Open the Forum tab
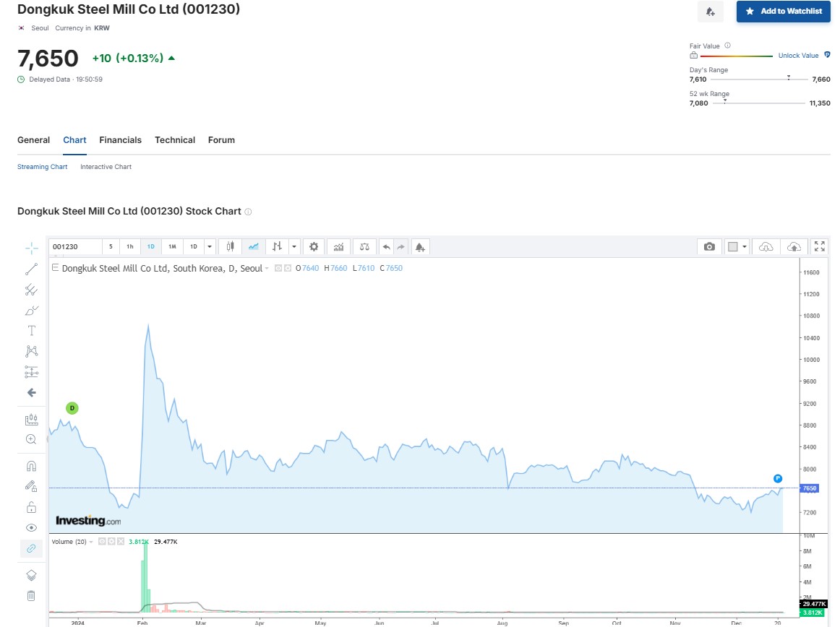This screenshot has height=627, width=840. (221, 140)
